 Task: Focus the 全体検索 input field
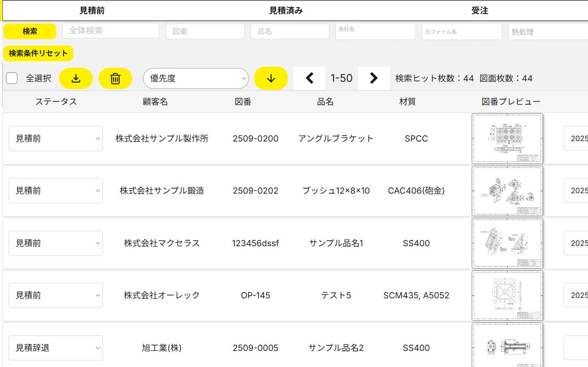pos(111,31)
